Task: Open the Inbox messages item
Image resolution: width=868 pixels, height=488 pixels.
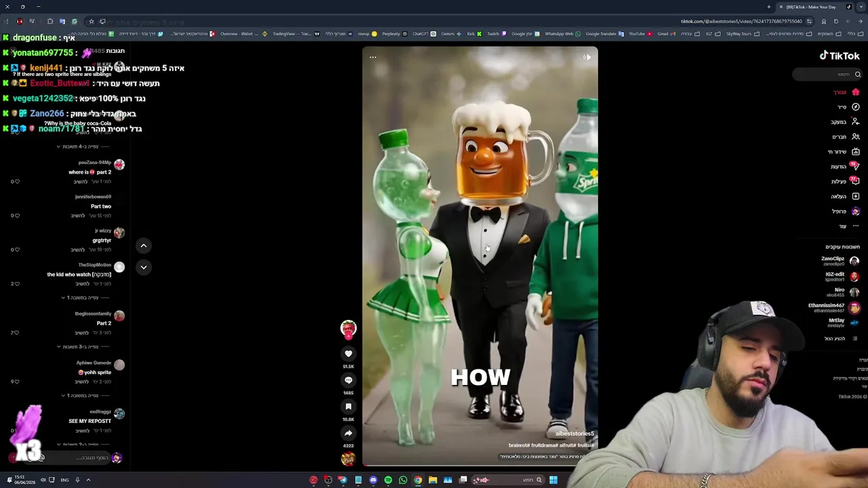Action: [x=845, y=167]
